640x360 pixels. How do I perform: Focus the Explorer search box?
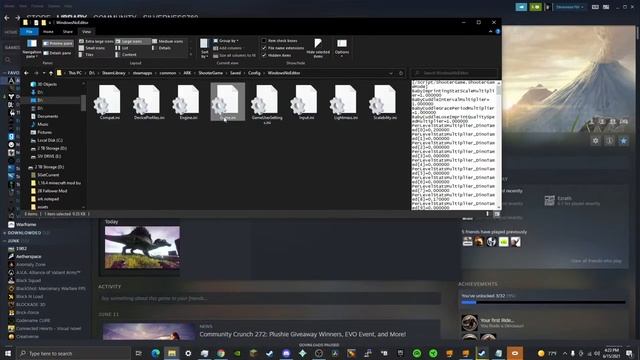pos(454,73)
